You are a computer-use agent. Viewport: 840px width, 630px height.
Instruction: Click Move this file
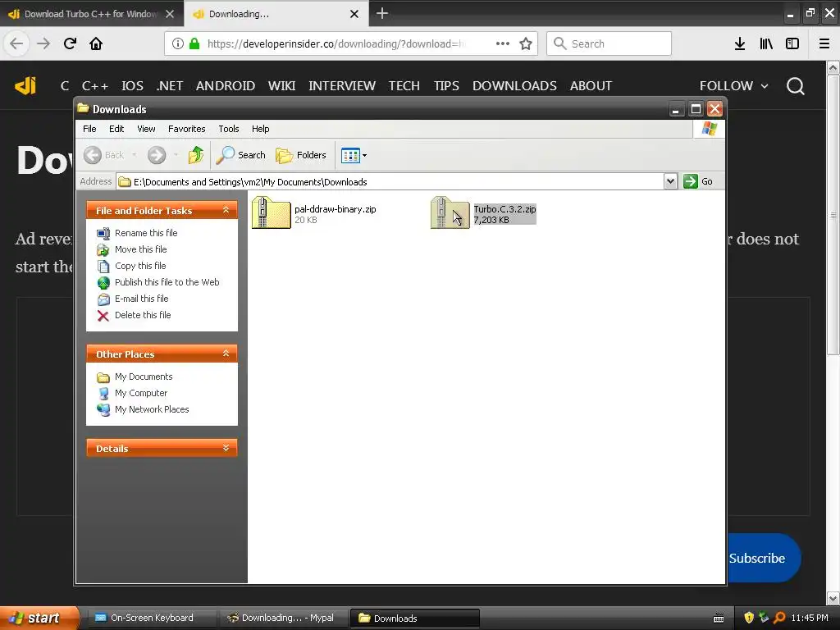132,249
